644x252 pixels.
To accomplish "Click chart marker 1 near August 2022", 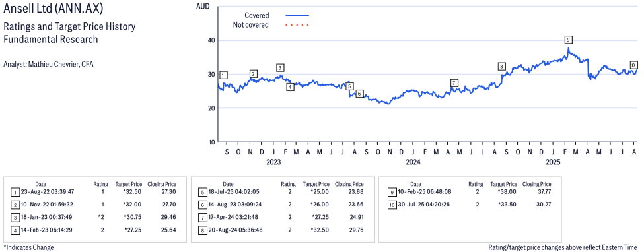I will [223, 75].
